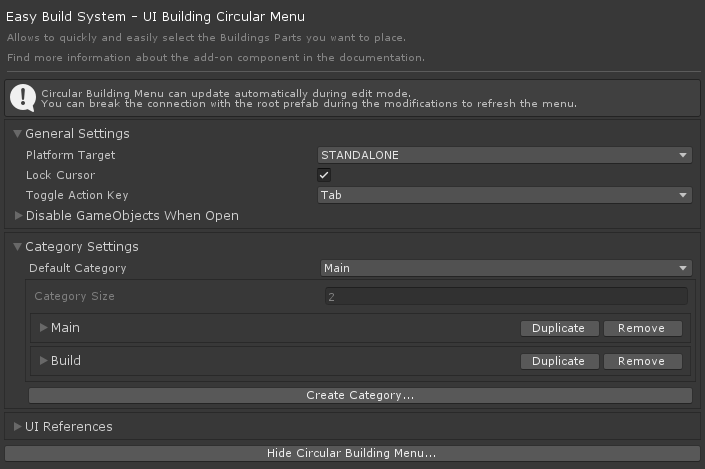Duplicate the Build category
Image resolution: width=705 pixels, height=469 pixels.
tap(558, 361)
